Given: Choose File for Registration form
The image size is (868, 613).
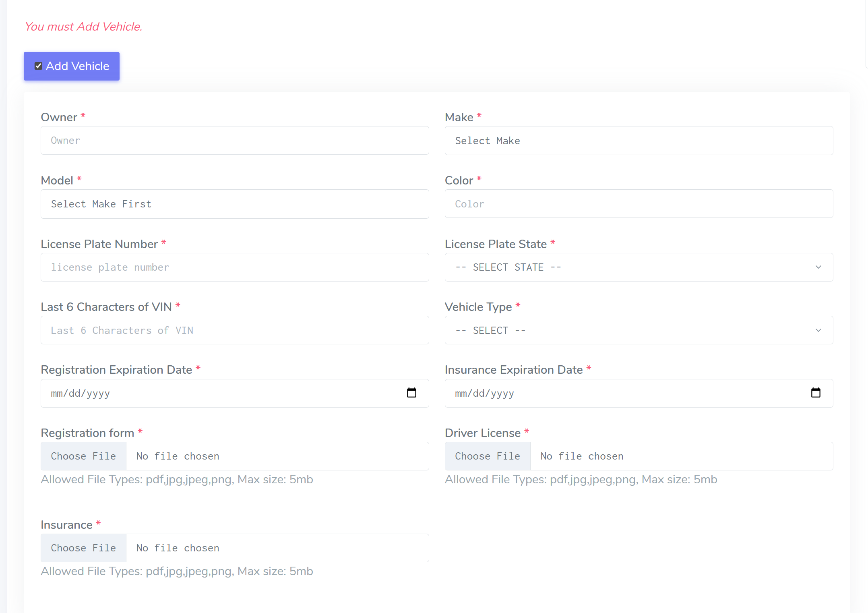Looking at the screenshot, I should (x=83, y=456).
